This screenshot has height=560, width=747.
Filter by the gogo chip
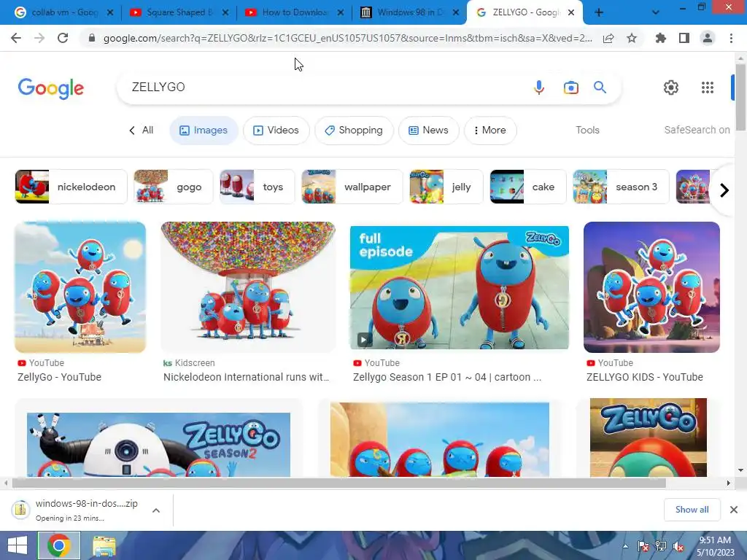point(174,187)
